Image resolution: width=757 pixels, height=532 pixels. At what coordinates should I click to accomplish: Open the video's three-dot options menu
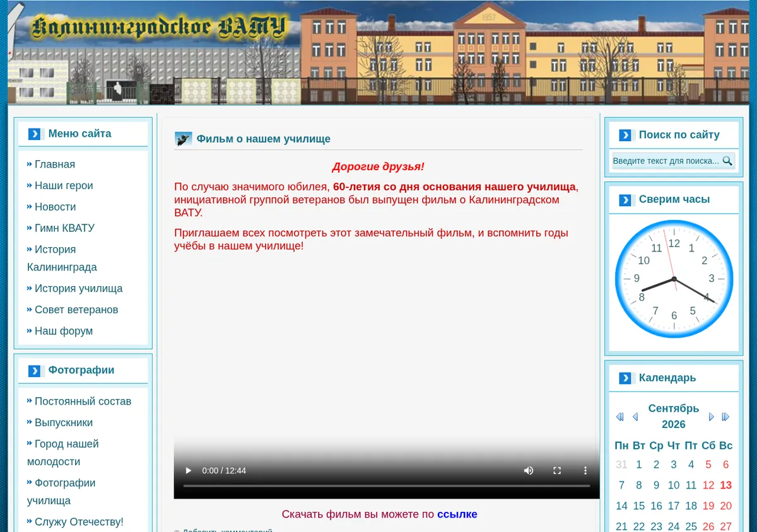coord(585,470)
